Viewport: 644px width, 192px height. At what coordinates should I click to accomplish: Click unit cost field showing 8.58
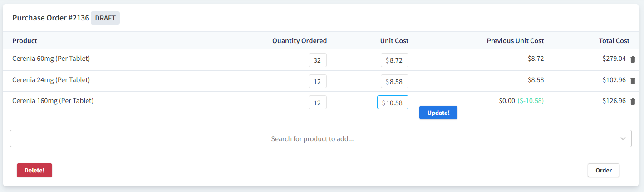(x=395, y=81)
